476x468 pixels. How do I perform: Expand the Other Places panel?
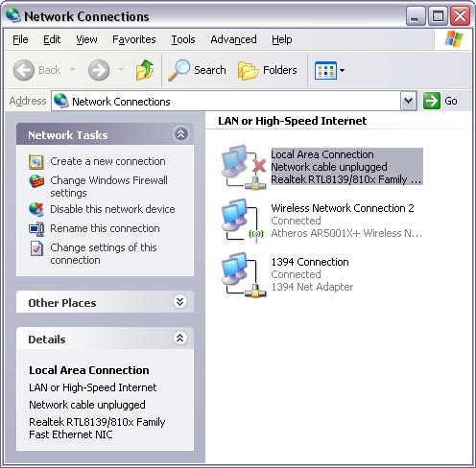coord(180,301)
